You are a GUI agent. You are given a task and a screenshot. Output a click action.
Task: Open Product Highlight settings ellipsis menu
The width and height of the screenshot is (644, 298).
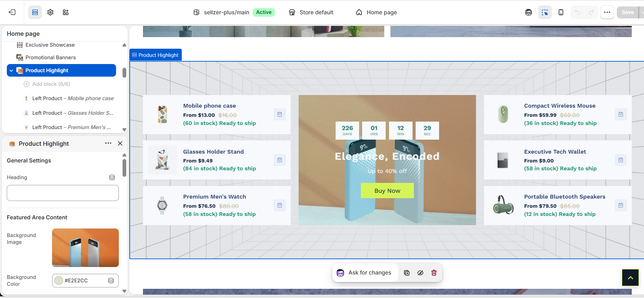pos(108,143)
